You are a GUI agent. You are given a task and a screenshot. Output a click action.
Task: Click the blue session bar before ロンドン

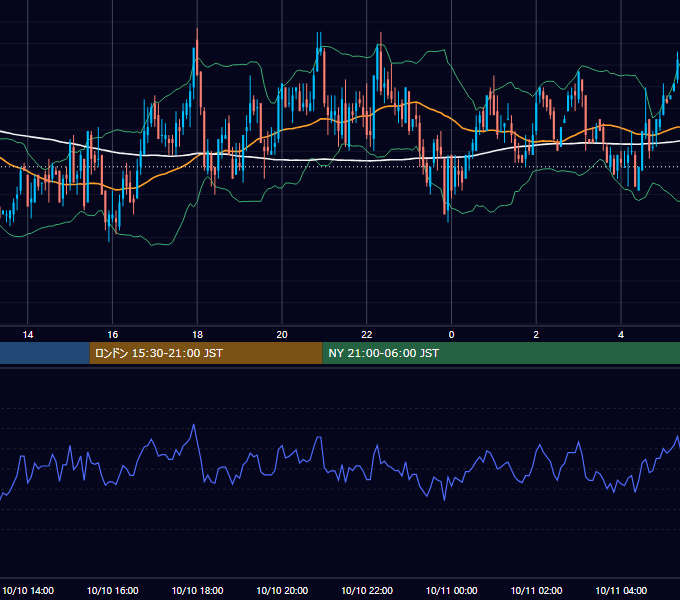(45, 353)
